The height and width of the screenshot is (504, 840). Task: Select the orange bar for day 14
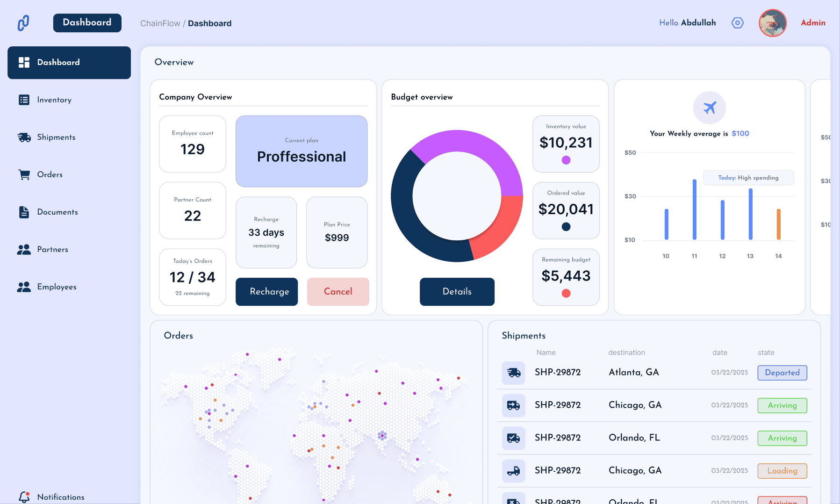pyautogui.click(x=778, y=224)
